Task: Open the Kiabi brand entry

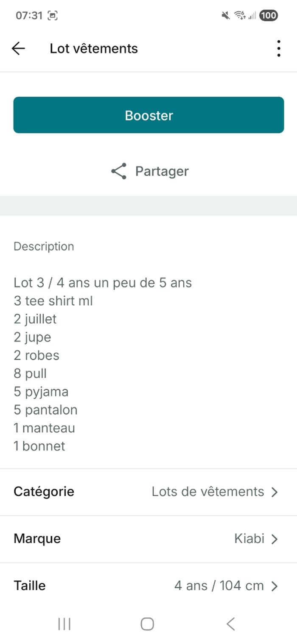Action: tap(249, 539)
